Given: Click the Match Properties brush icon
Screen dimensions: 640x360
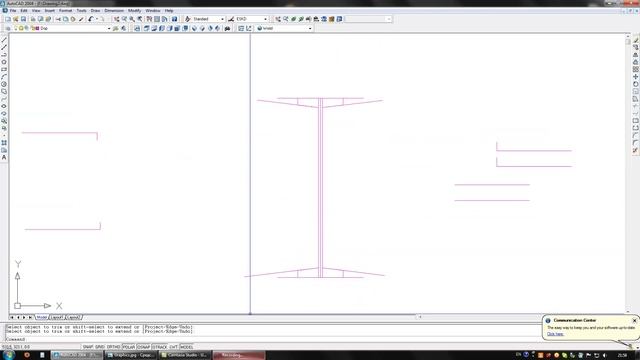Looking at the screenshot, I should 81,19.
